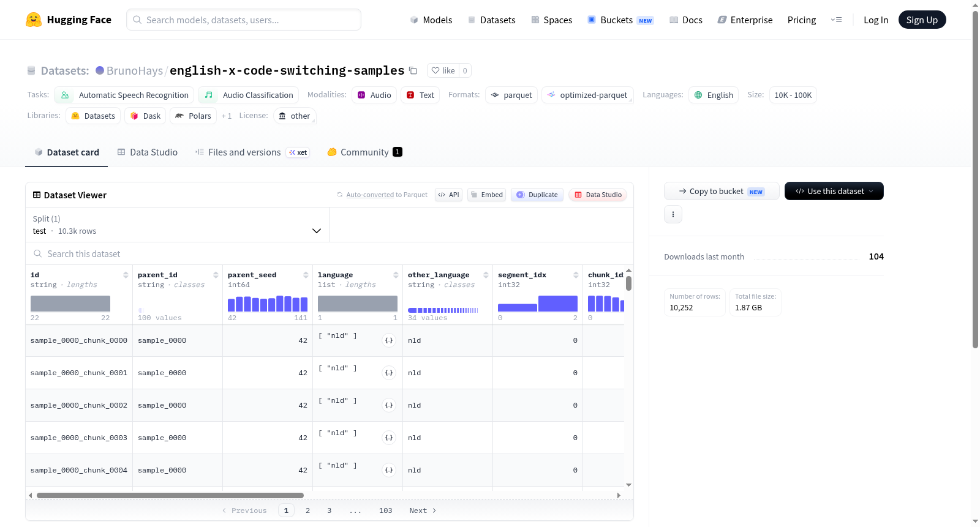This screenshot has width=980, height=527.
Task: Expand the nld list JSON icon in sample_0000_chunk_0002 row
Action: [x=389, y=405]
